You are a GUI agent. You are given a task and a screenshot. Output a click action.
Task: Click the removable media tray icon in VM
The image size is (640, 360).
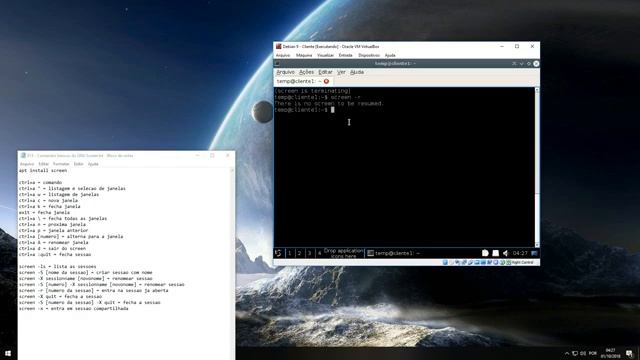pos(496,253)
